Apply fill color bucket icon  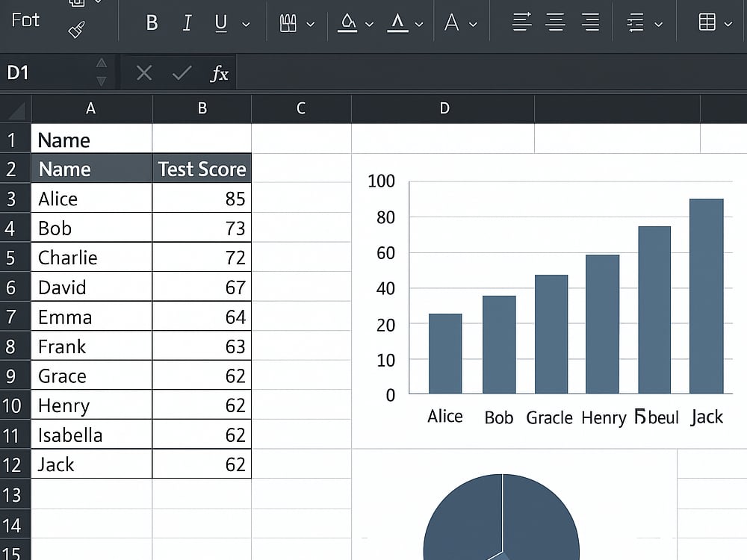point(347,23)
